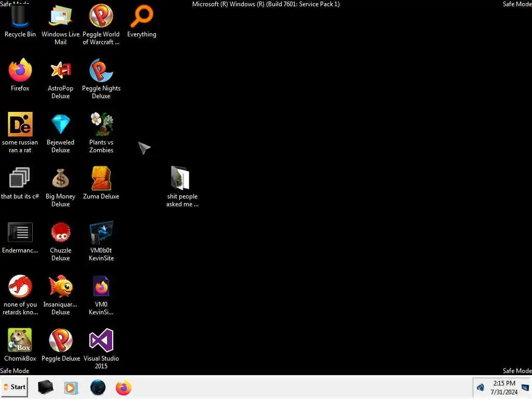
Task: Select the "some russian ran a rat" icon
Action: point(20,132)
